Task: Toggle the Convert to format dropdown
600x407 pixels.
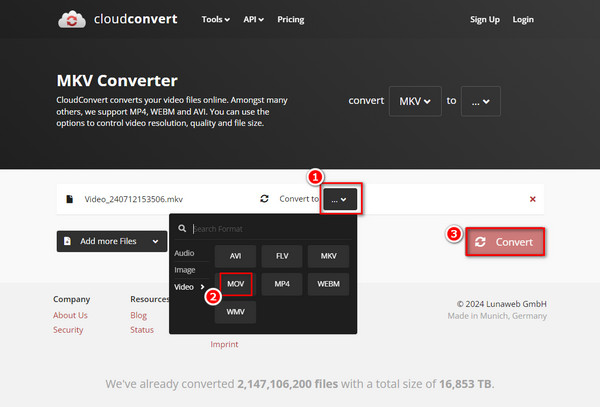Action: pos(340,199)
